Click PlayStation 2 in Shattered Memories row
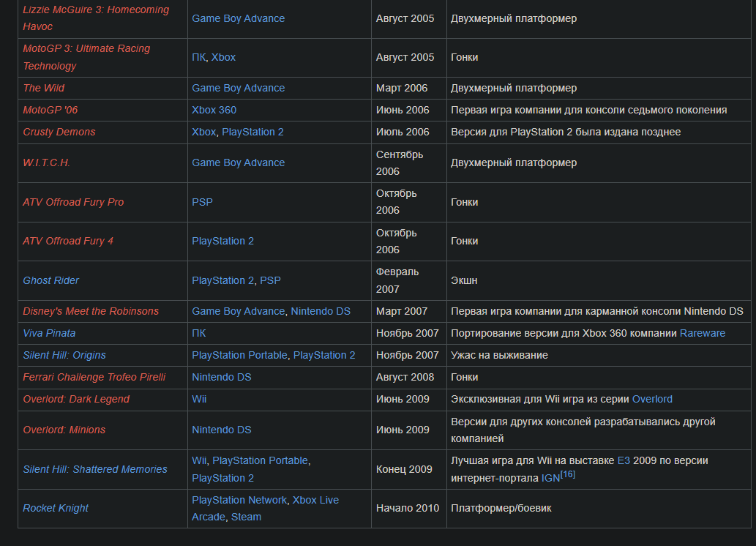 222,478
